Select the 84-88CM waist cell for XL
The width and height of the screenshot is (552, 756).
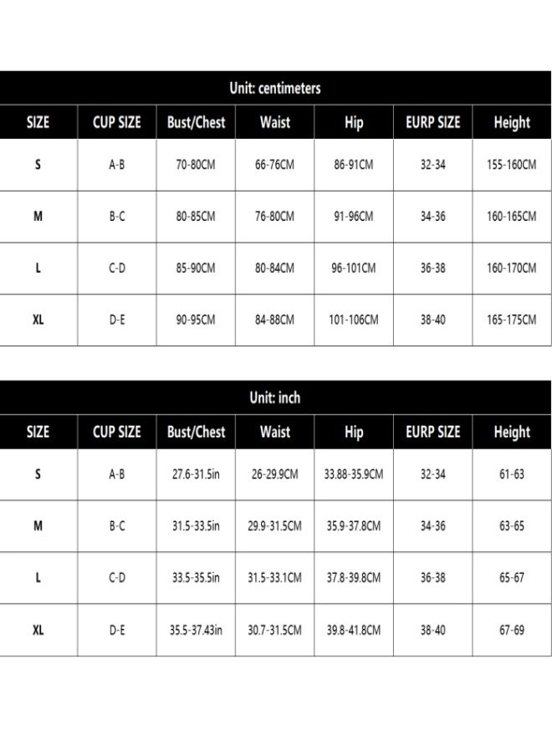[275, 319]
